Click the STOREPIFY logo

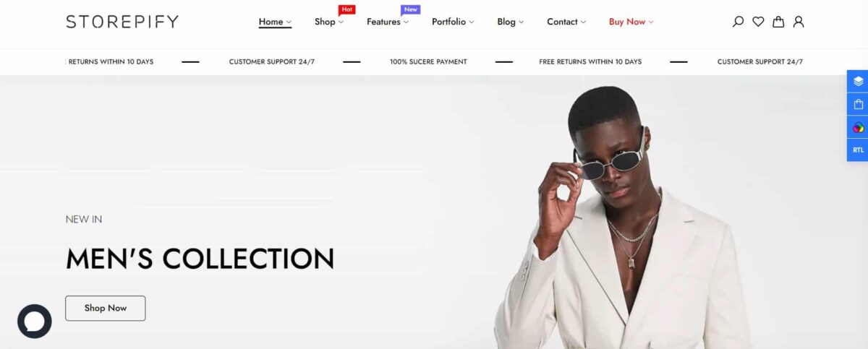pyautogui.click(x=122, y=22)
